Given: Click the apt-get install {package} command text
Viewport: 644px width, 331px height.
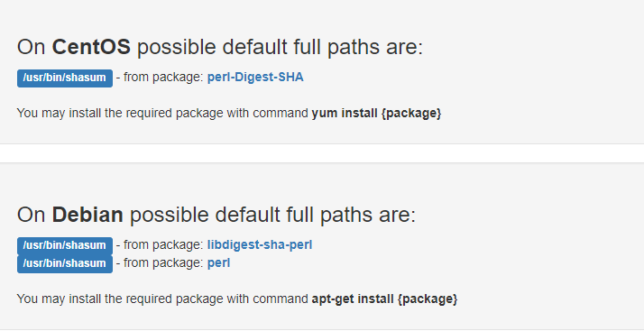Looking at the screenshot, I should click(x=384, y=299).
